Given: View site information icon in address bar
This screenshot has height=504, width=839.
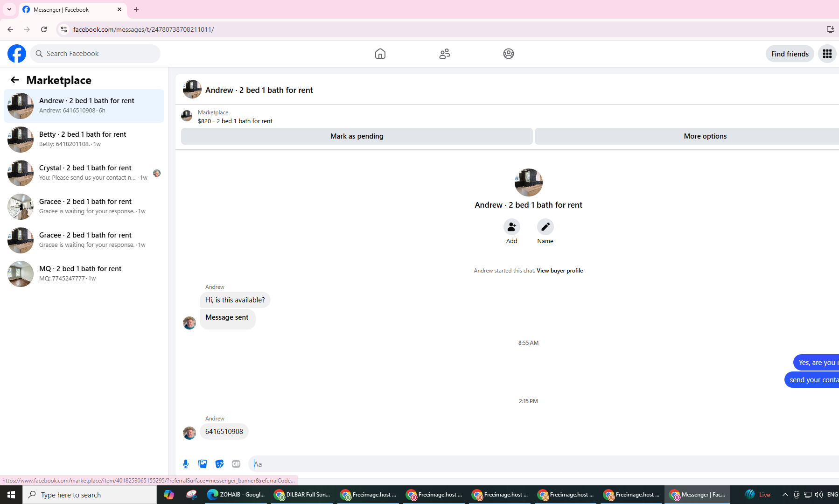Looking at the screenshot, I should click(64, 29).
